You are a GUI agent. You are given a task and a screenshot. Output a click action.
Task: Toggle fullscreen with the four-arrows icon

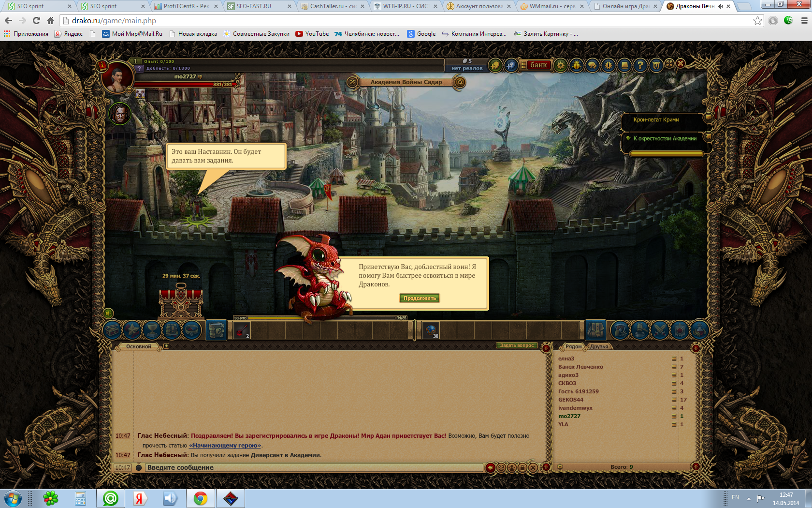[x=669, y=63]
